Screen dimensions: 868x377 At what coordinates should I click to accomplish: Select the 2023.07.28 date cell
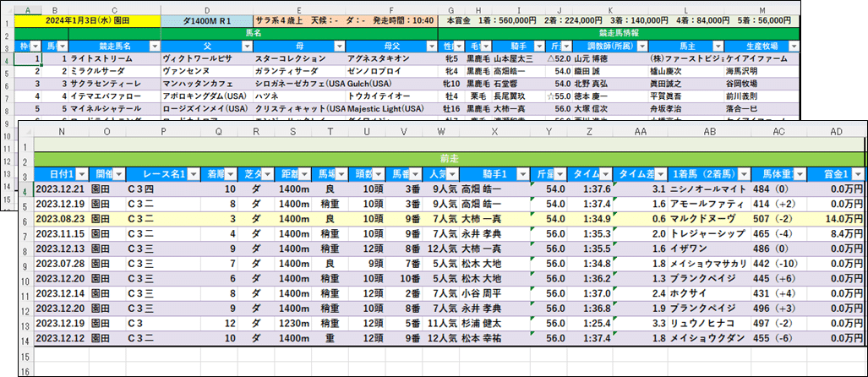click(x=62, y=264)
